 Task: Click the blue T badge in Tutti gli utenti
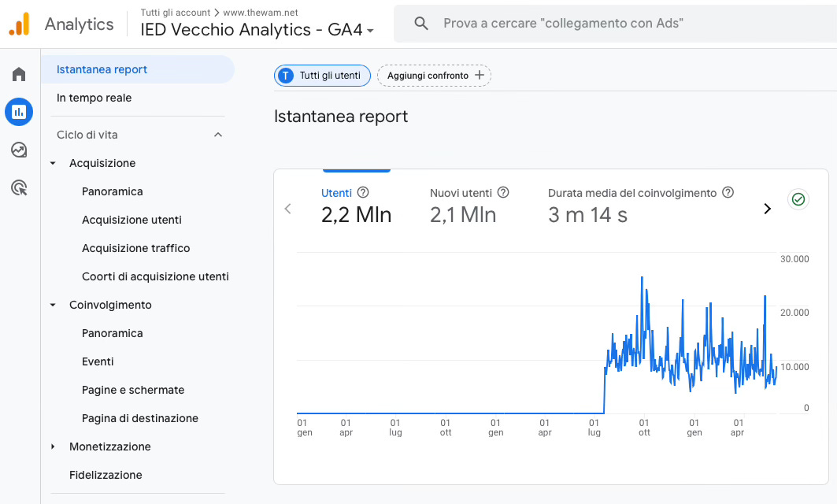point(286,76)
